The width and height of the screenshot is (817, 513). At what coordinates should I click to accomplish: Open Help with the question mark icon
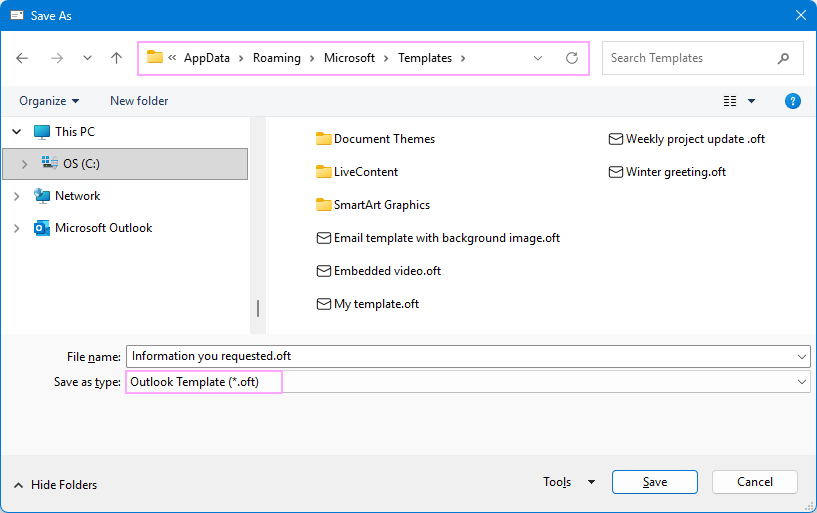click(x=793, y=101)
